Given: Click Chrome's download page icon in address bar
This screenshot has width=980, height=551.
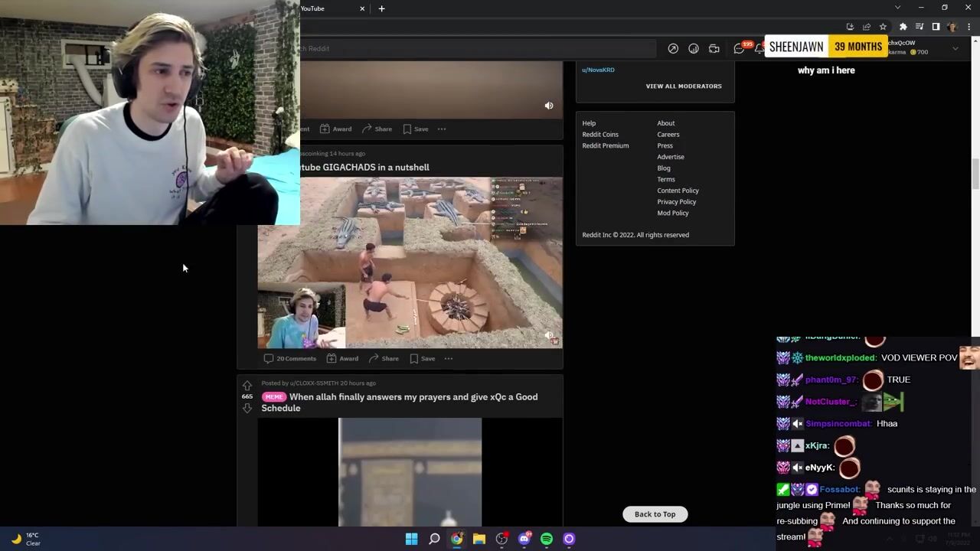Looking at the screenshot, I should (850, 27).
